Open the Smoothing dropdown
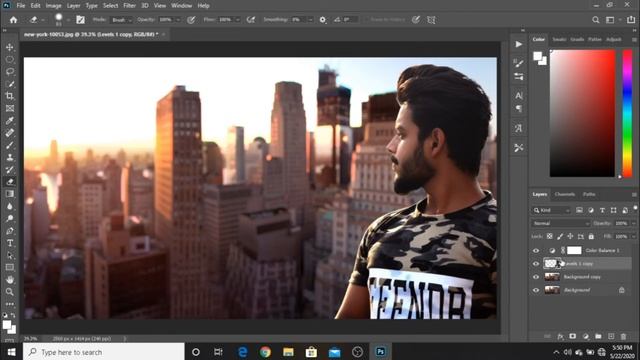640x360 pixels. point(310,20)
